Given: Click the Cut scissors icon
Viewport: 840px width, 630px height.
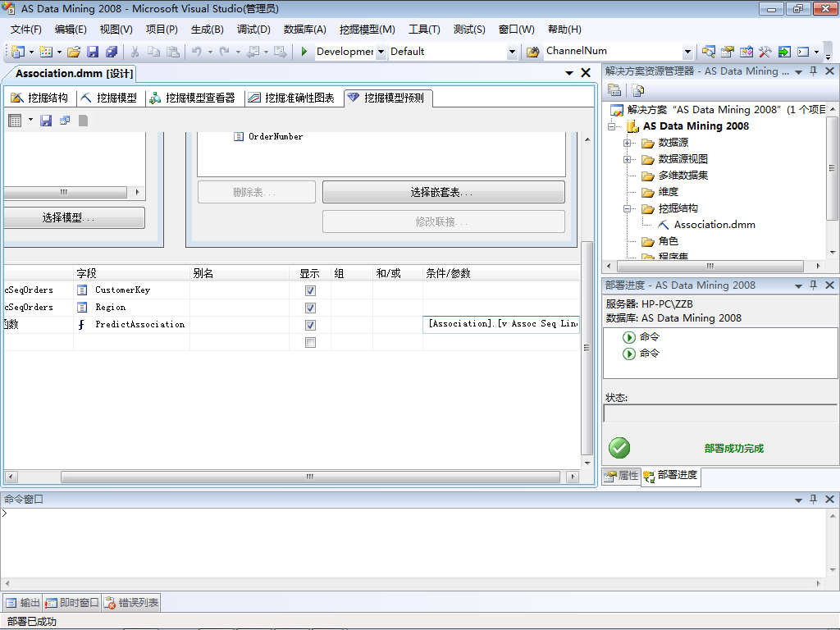Looking at the screenshot, I should click(135, 52).
